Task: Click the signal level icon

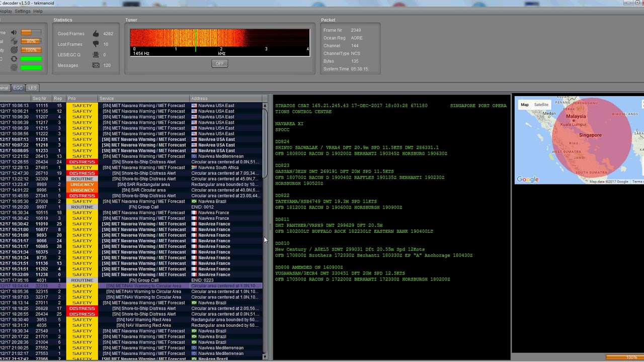Action: 14,41
